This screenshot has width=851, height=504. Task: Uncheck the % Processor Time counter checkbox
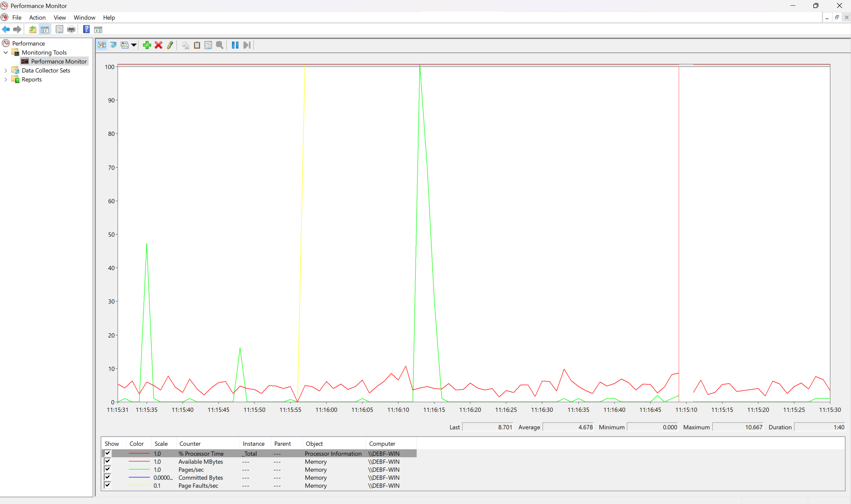[x=107, y=453]
